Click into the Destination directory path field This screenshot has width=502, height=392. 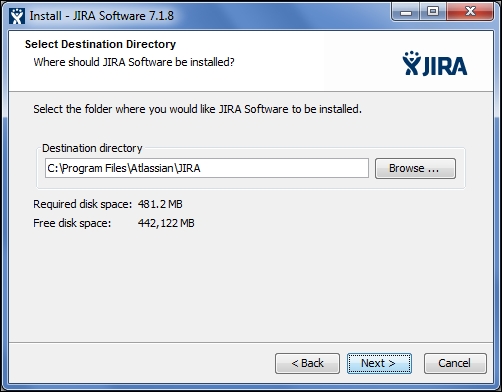tap(207, 168)
